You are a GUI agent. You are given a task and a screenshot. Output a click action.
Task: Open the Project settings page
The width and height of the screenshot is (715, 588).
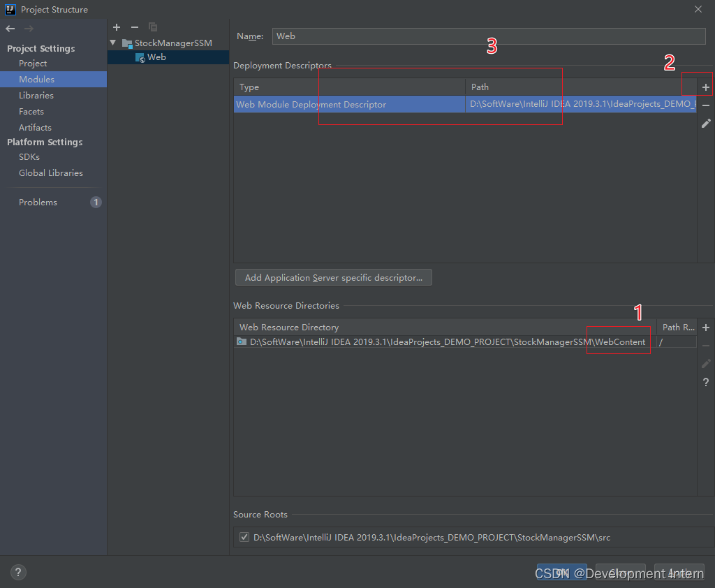[x=33, y=64]
